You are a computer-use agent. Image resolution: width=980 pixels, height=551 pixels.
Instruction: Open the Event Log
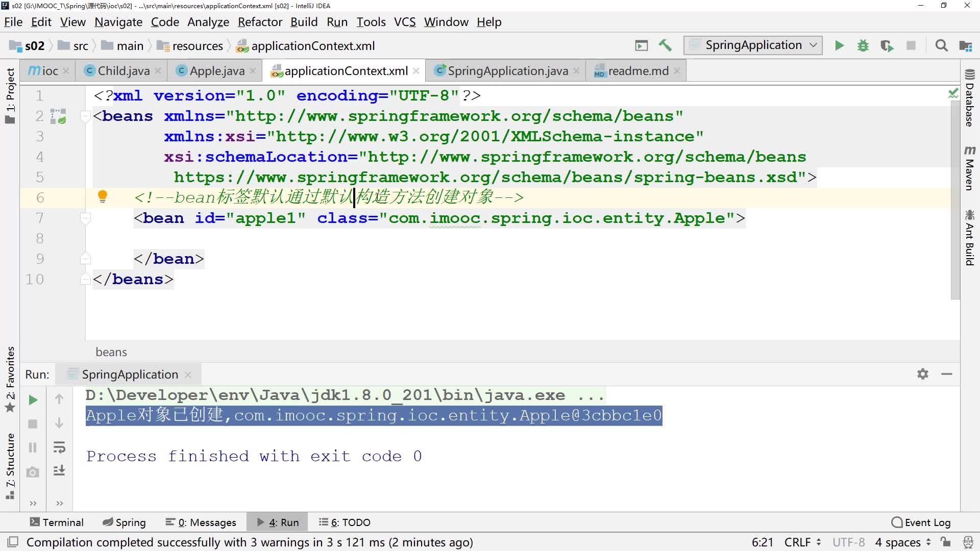click(921, 522)
